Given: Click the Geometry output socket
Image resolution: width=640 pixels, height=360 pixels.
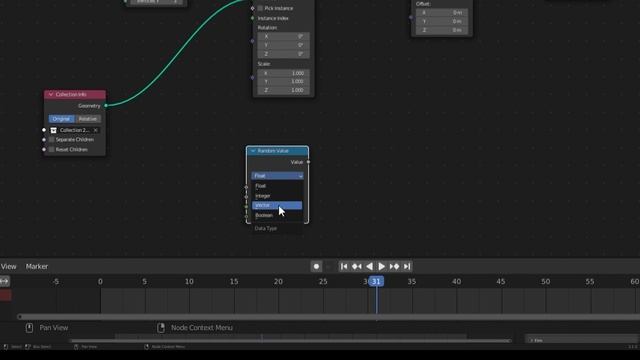Looking at the screenshot, I should tap(106, 106).
